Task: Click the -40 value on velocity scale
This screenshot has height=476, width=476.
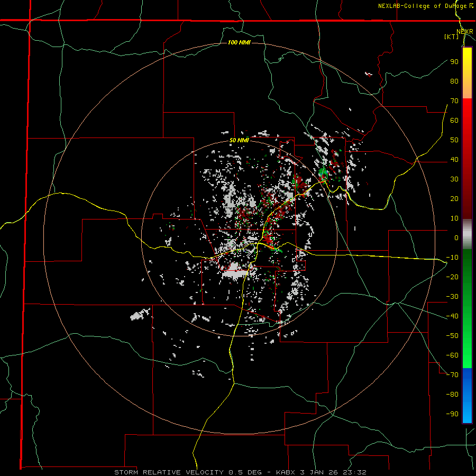Action: coord(452,316)
